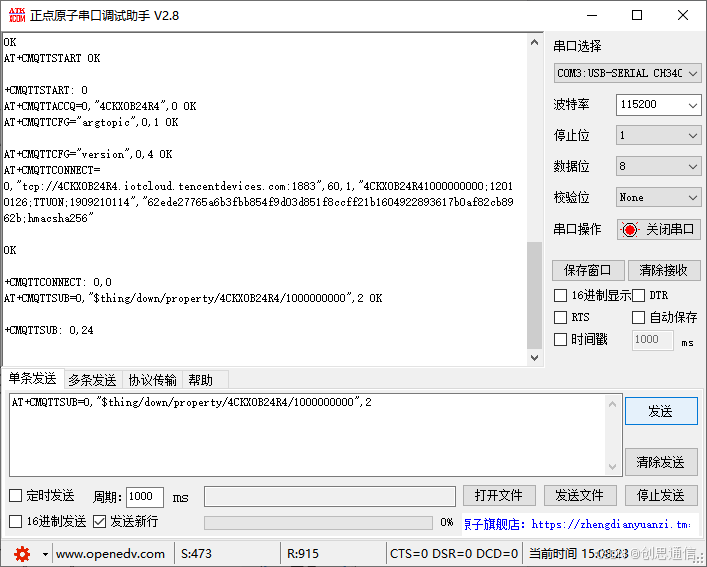The height and width of the screenshot is (567, 707).
Task: Enable the 16进制显示 hex display checkbox
Action: pos(560,296)
